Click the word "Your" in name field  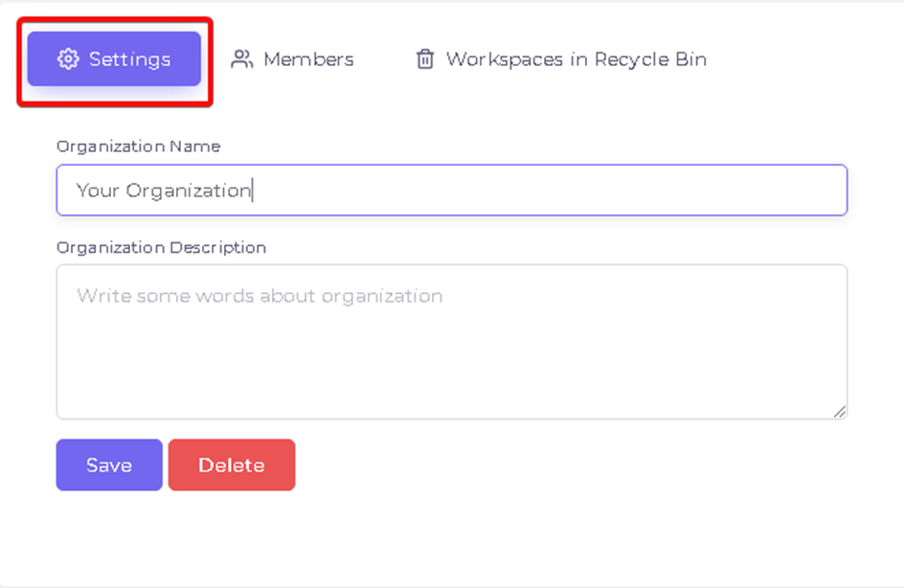point(98,191)
